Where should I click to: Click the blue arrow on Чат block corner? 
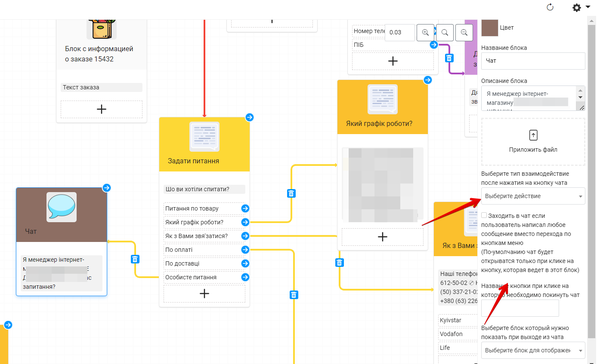point(107,188)
